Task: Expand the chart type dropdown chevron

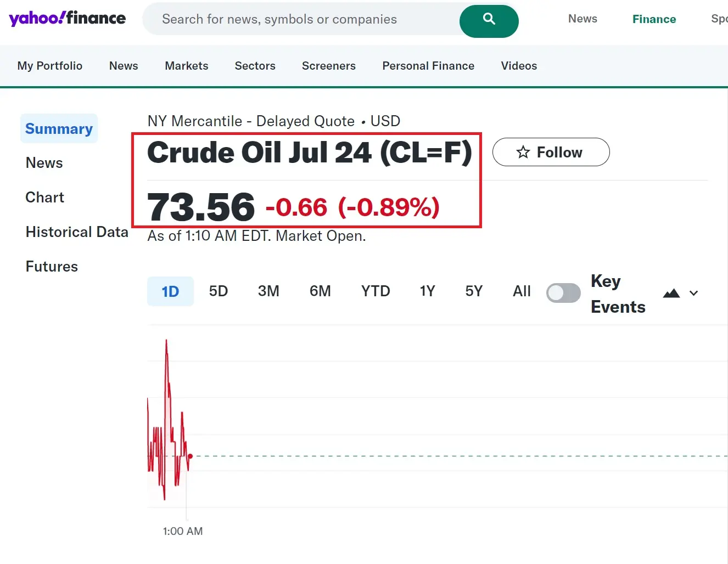Action: [693, 293]
